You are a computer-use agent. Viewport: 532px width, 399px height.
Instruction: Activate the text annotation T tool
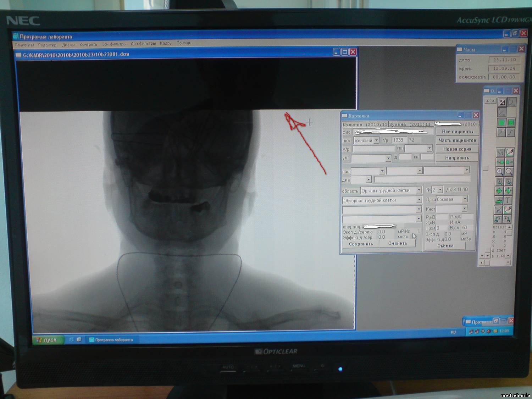click(x=508, y=200)
